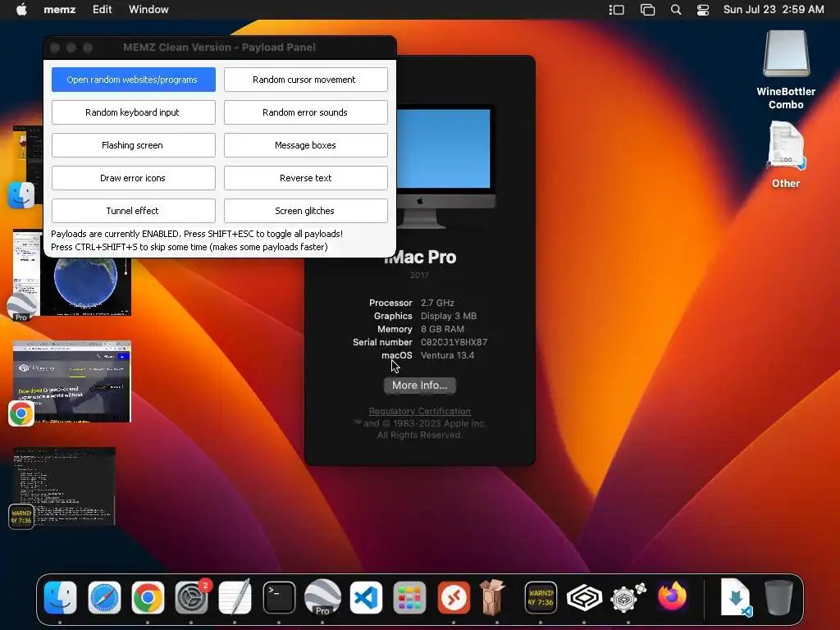Toggle Tunnel effect payload
Image resolution: width=840 pixels, height=630 pixels.
(x=134, y=211)
